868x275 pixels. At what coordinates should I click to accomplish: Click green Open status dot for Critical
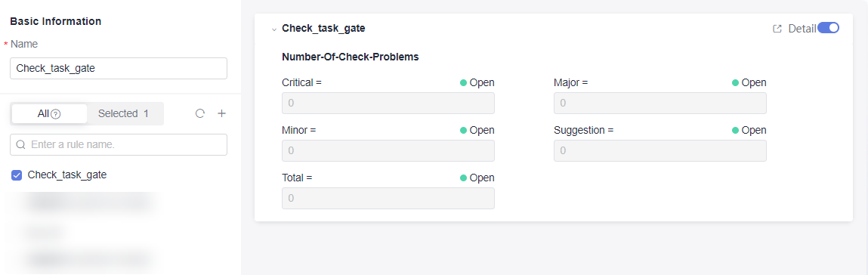(463, 83)
